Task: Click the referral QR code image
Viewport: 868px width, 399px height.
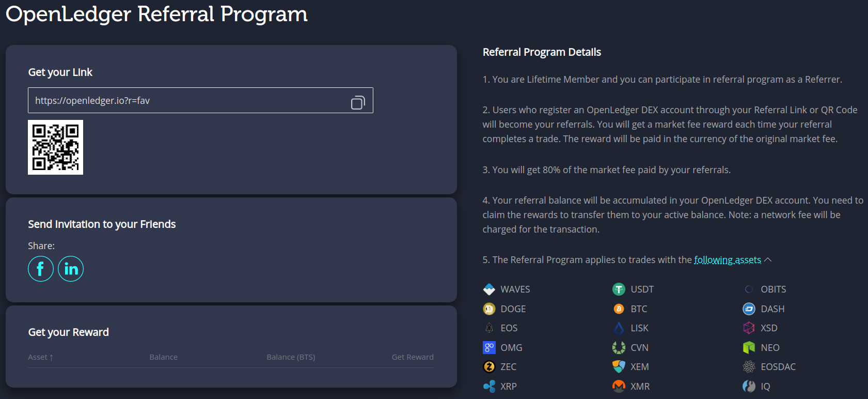Action: [55, 147]
